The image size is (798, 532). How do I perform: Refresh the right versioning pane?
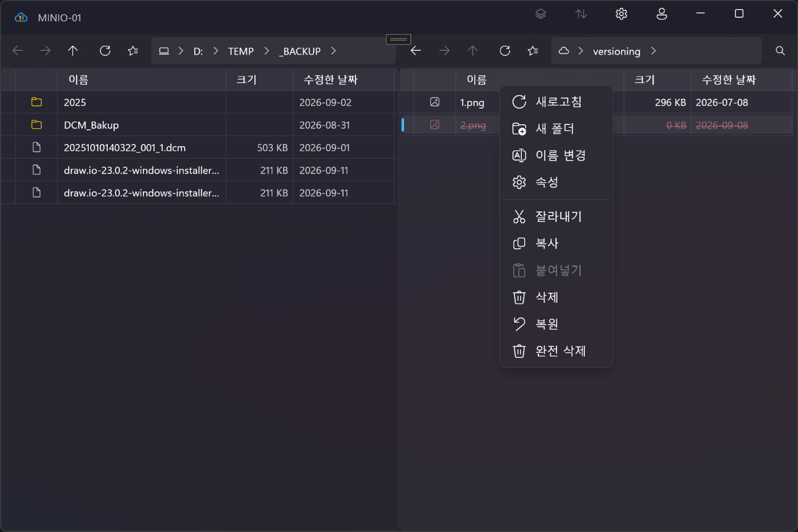tap(505, 51)
